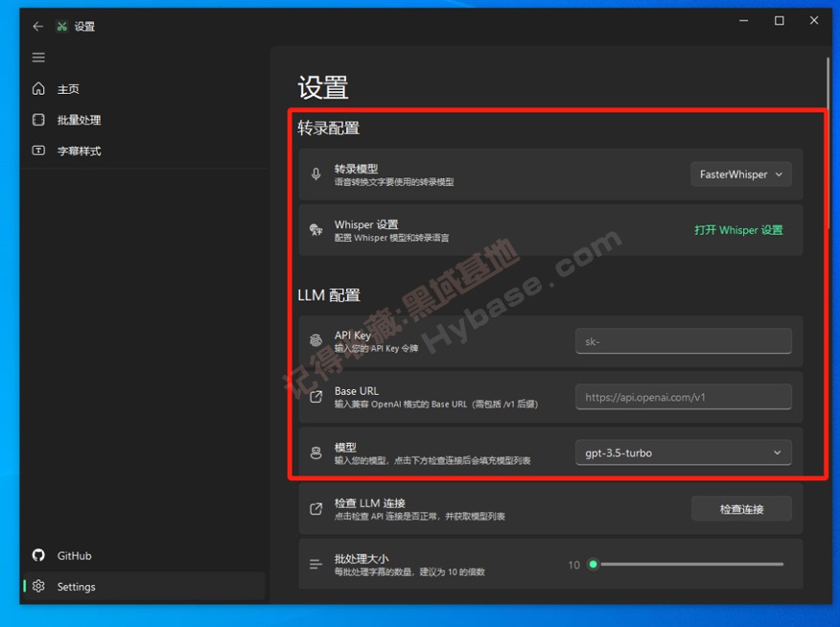Screen dimensions: 840x627
Task: Click the large 设置 page title
Action: (323, 87)
